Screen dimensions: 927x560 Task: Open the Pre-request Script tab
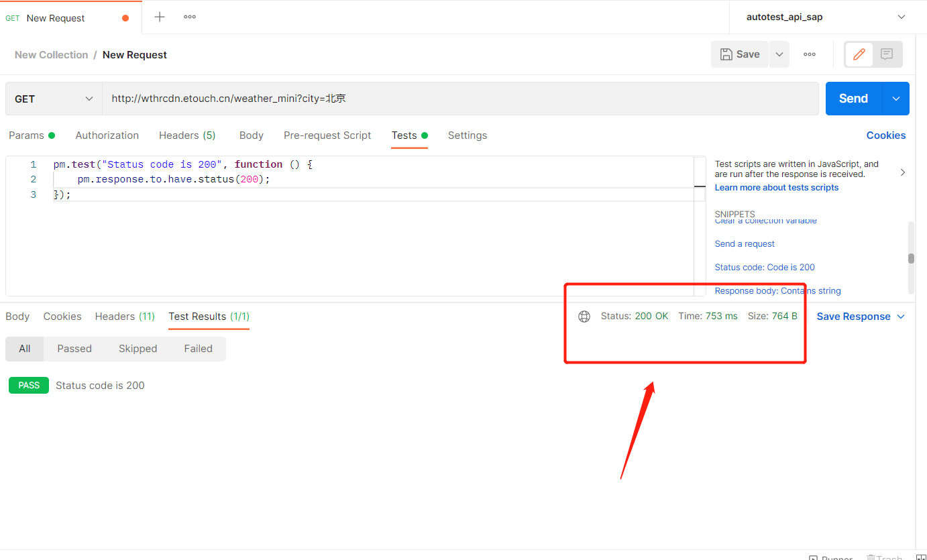tap(327, 135)
